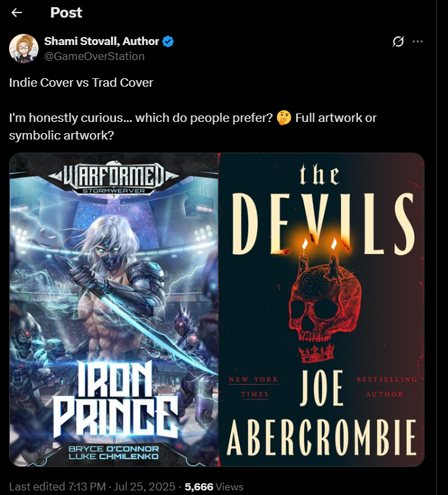
Task: Select the 'Indie Cover vs Trad Cover' text
Action: (x=81, y=83)
